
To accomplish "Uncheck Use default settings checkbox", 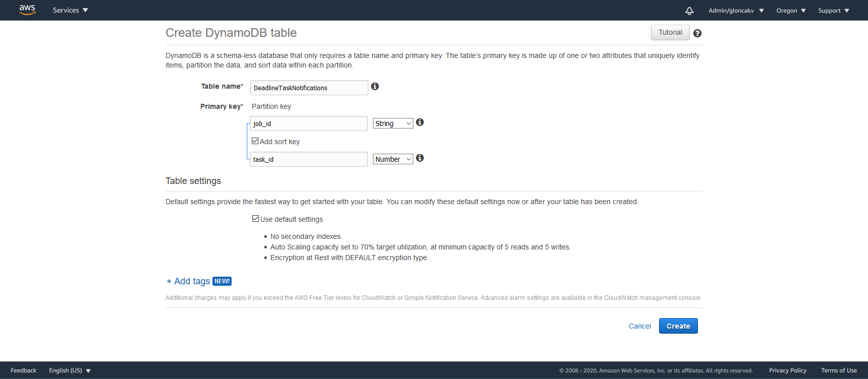I will (x=256, y=219).
